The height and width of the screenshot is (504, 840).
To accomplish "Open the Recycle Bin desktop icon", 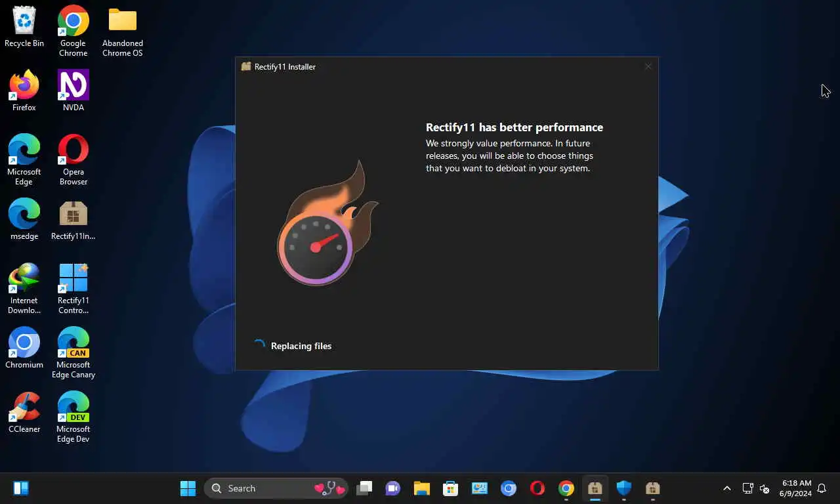I will (x=24, y=28).
